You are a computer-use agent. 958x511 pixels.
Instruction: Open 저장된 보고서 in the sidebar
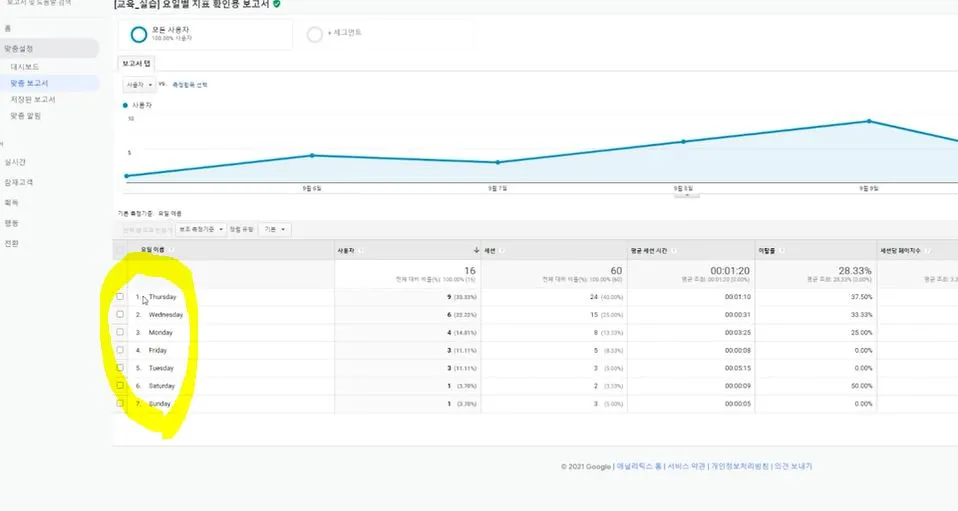tap(33, 99)
